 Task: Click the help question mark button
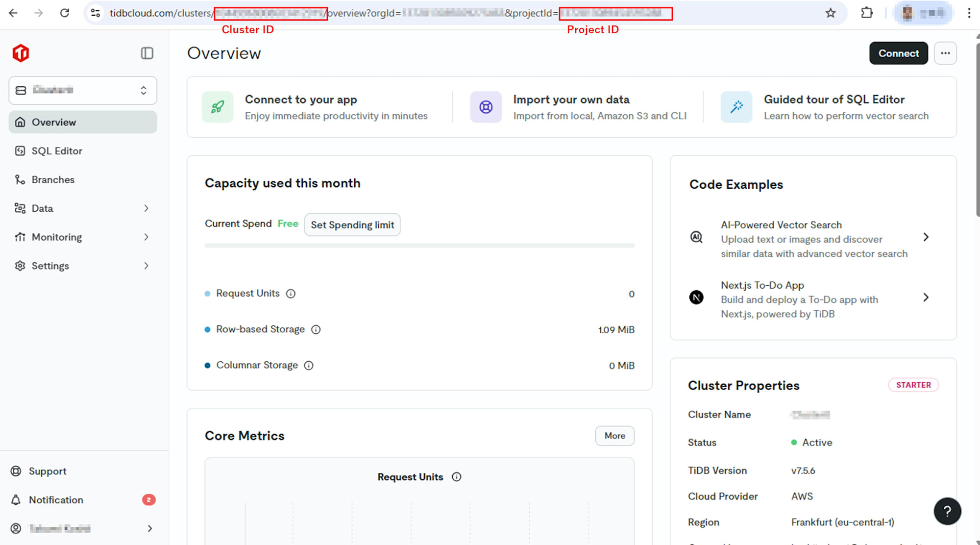coord(947,511)
